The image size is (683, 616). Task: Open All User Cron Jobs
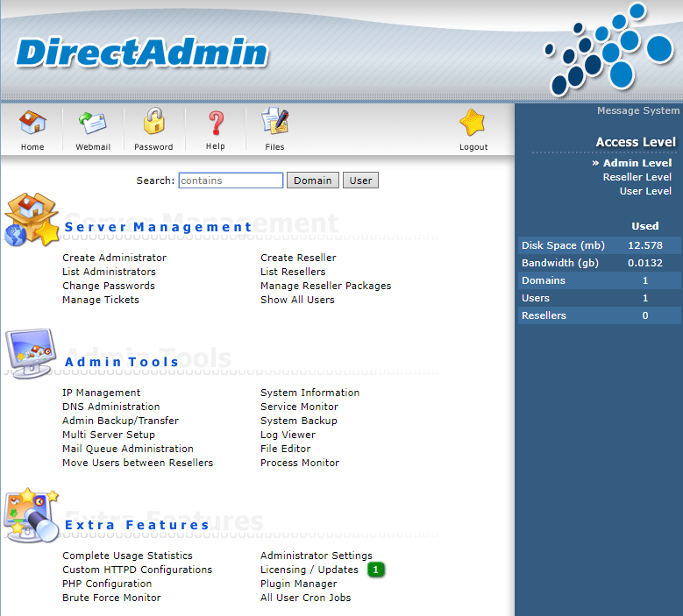point(305,598)
